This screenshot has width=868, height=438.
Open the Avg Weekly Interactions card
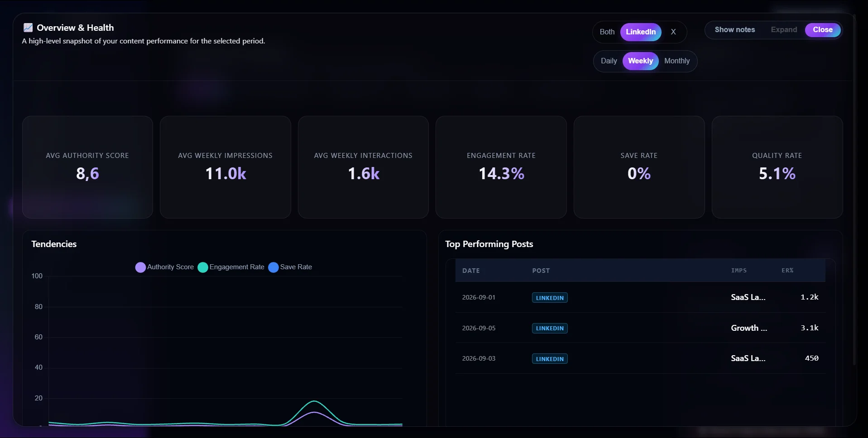tap(363, 167)
